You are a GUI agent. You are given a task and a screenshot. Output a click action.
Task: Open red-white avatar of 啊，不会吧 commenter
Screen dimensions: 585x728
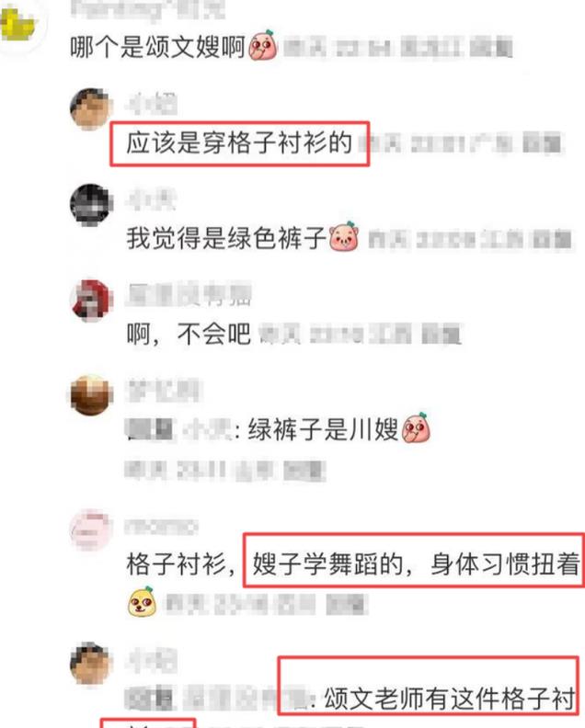(91, 300)
